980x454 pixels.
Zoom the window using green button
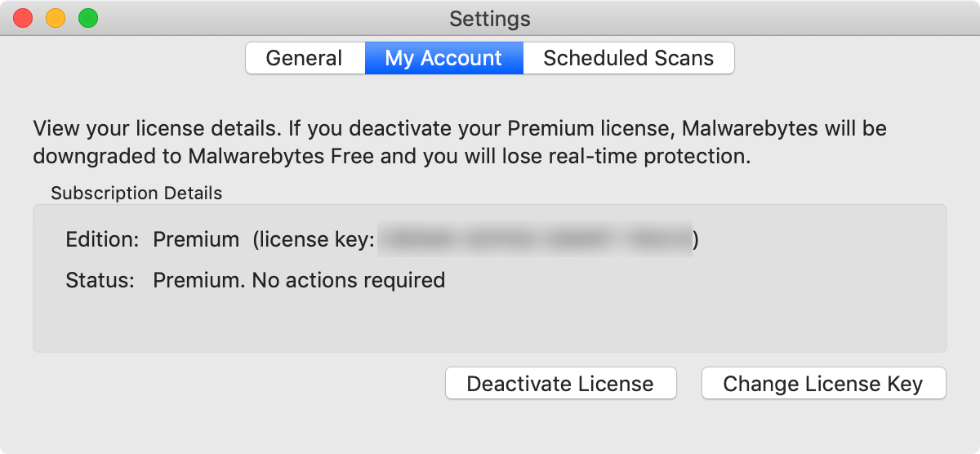(88, 18)
